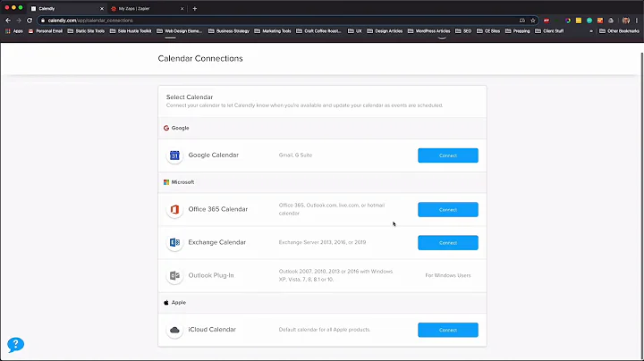This screenshot has height=361, width=644.
Task: Close the Calendly tab
Action: coord(101,8)
